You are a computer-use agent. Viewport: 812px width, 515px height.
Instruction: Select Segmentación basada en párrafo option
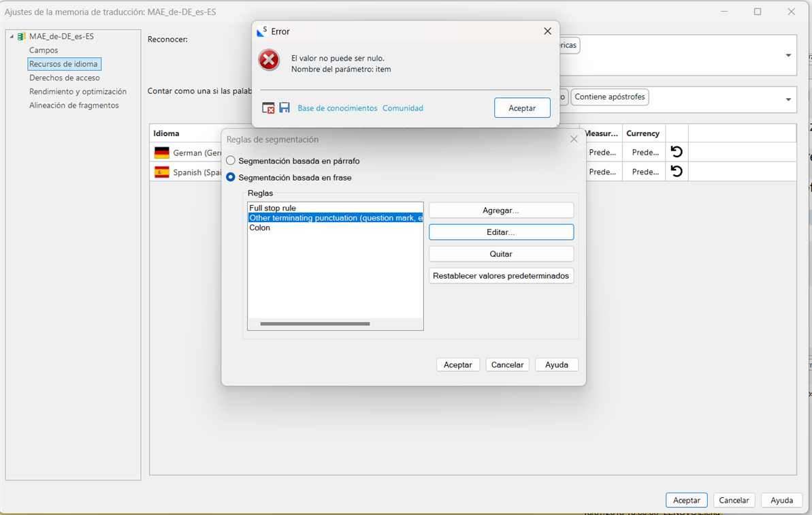click(231, 161)
